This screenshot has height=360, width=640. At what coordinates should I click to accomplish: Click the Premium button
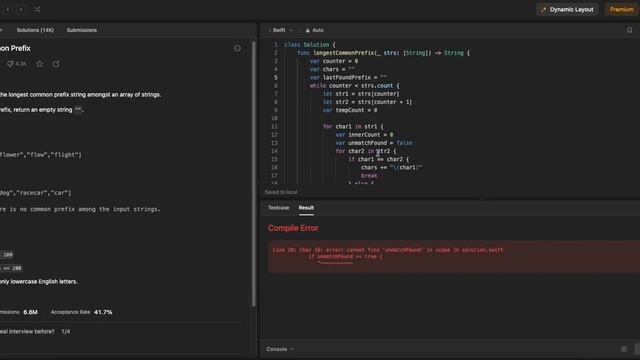(x=621, y=9)
